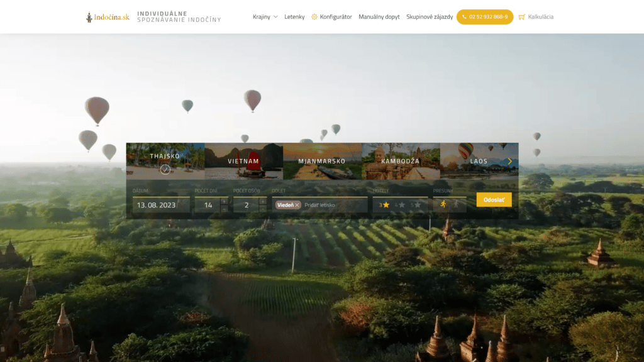Open the Kalkulácia cart link
644x362 pixels.
pos(536,17)
